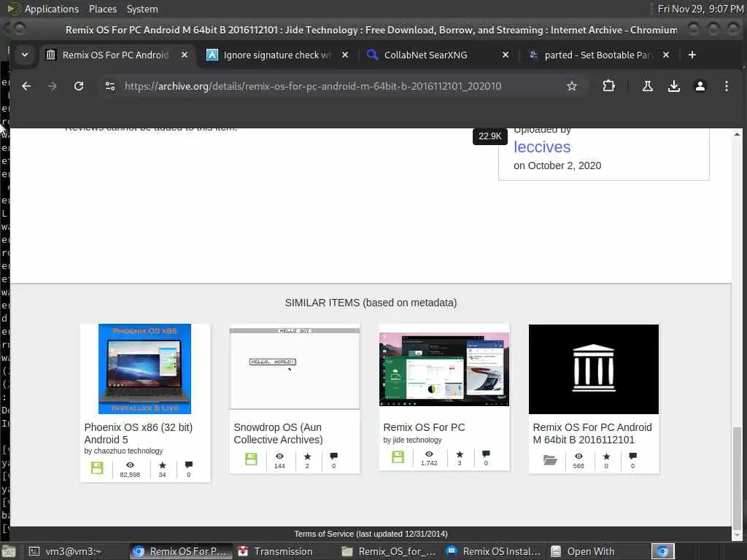The height and width of the screenshot is (560, 747).
Task: Click the software floppy icon on Snowdrop OS card
Action: click(251, 459)
